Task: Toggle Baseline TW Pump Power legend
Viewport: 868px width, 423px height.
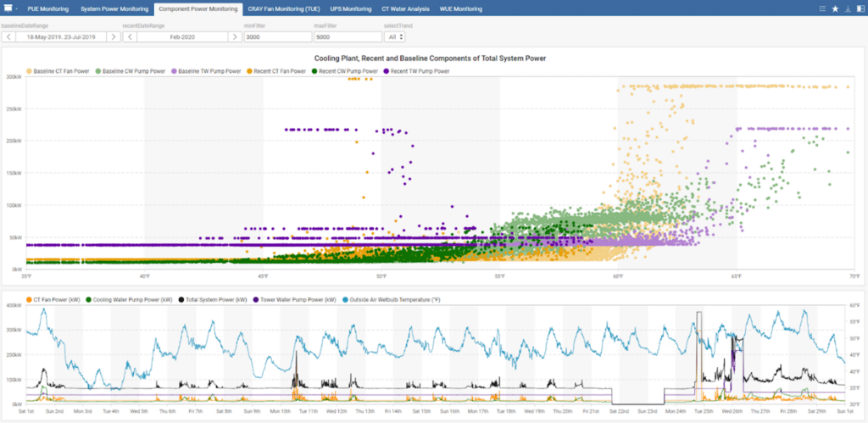Action: pos(206,71)
